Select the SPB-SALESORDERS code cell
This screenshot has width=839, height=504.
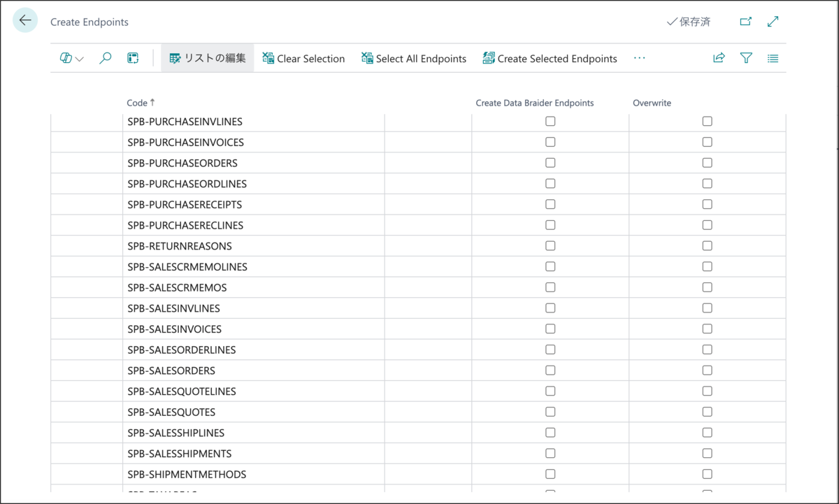[254, 370]
